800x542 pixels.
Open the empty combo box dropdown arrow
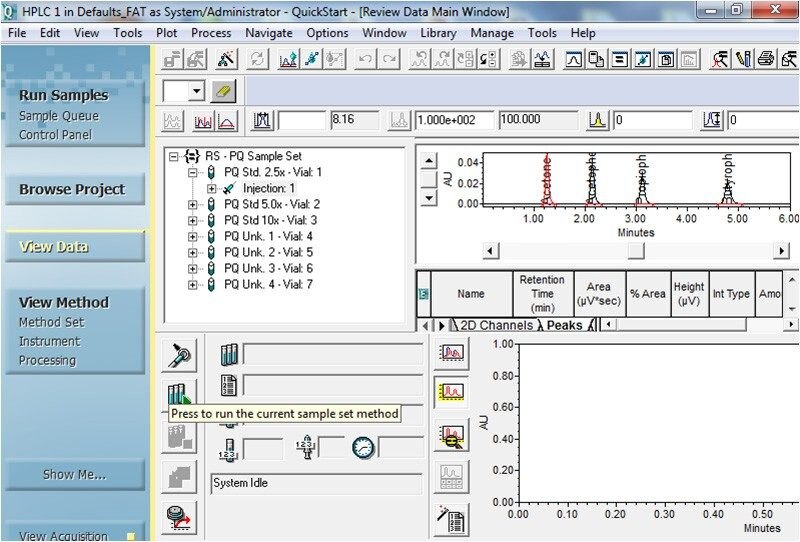tap(196, 92)
